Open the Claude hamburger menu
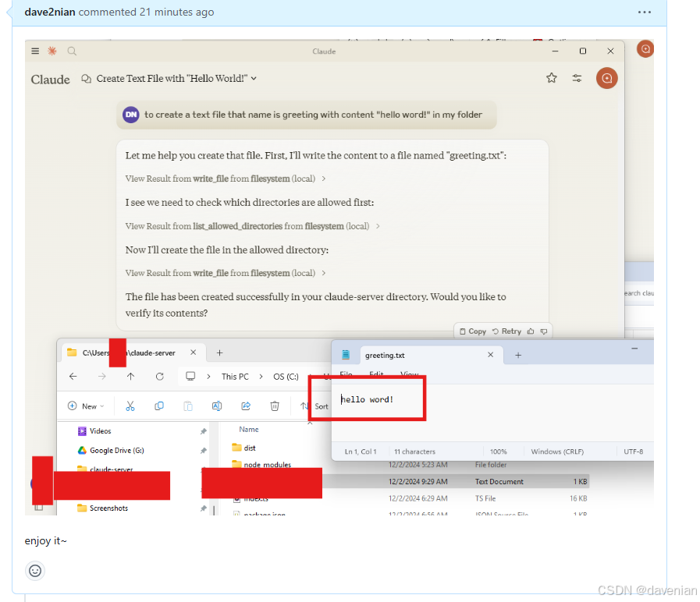 (x=35, y=51)
